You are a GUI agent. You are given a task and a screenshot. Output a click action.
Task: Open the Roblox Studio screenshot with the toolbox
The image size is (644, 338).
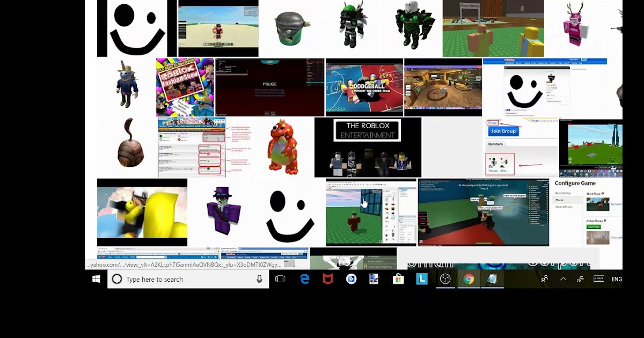coord(371,212)
